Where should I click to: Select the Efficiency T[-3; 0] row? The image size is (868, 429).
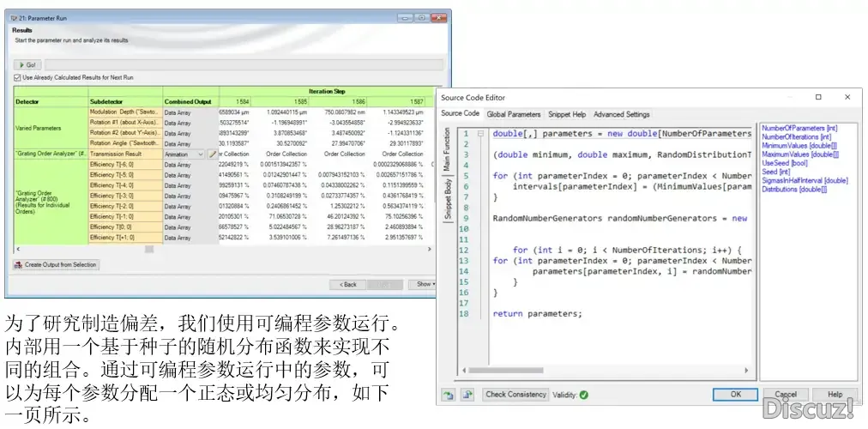[125, 196]
